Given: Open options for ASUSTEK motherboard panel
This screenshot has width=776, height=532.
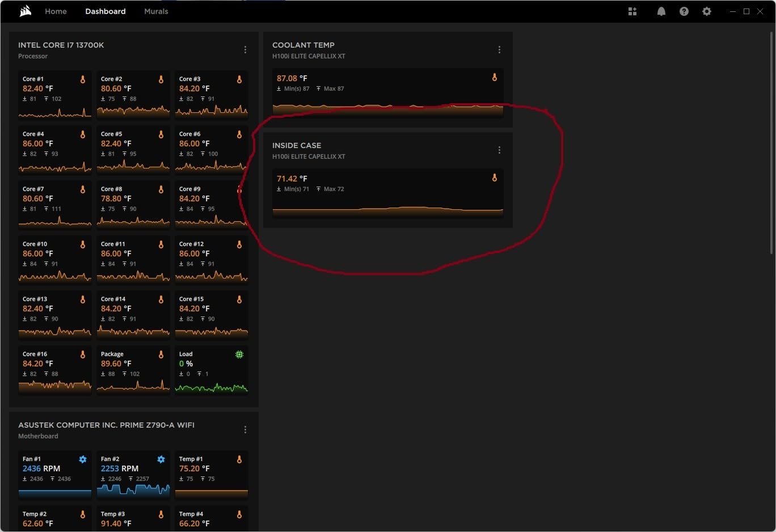Looking at the screenshot, I should pyautogui.click(x=245, y=429).
